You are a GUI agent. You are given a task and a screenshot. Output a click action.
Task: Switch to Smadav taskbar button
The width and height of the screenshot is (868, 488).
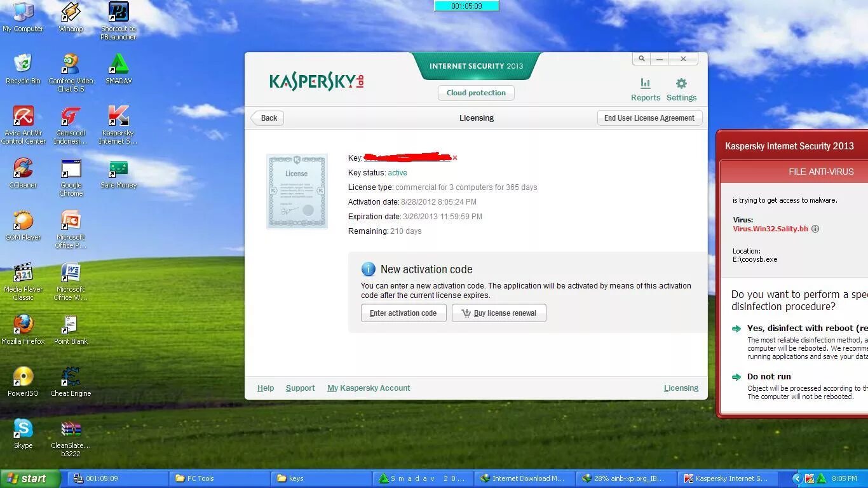pos(423,478)
